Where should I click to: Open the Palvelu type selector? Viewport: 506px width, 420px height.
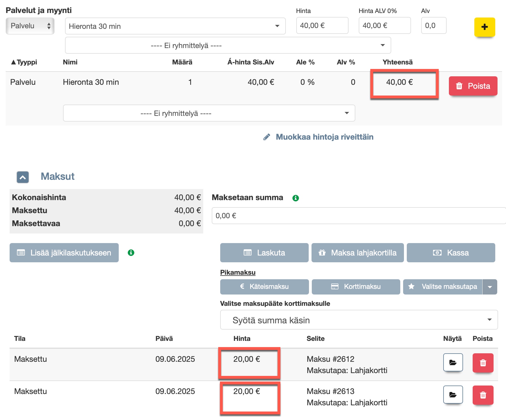tap(30, 26)
